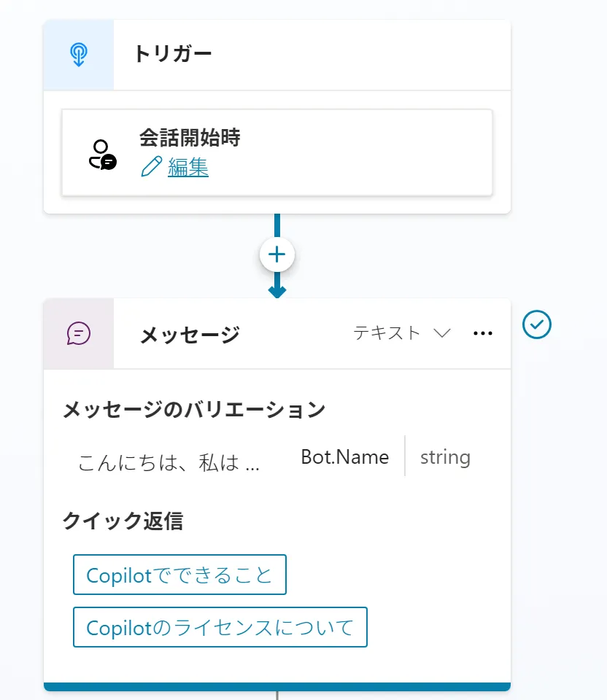The image size is (607, 700).
Task: Click the Bot.Name variable chip
Action: [x=344, y=457]
